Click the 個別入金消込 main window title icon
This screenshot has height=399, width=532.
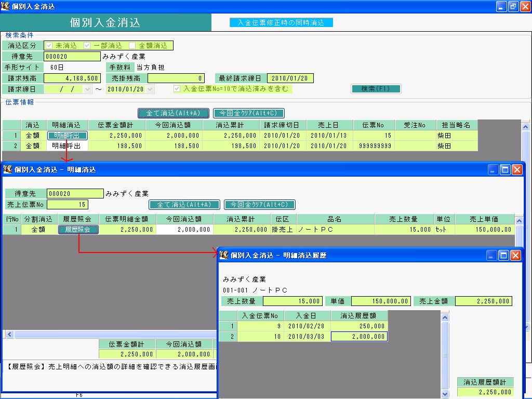coord(5,6)
